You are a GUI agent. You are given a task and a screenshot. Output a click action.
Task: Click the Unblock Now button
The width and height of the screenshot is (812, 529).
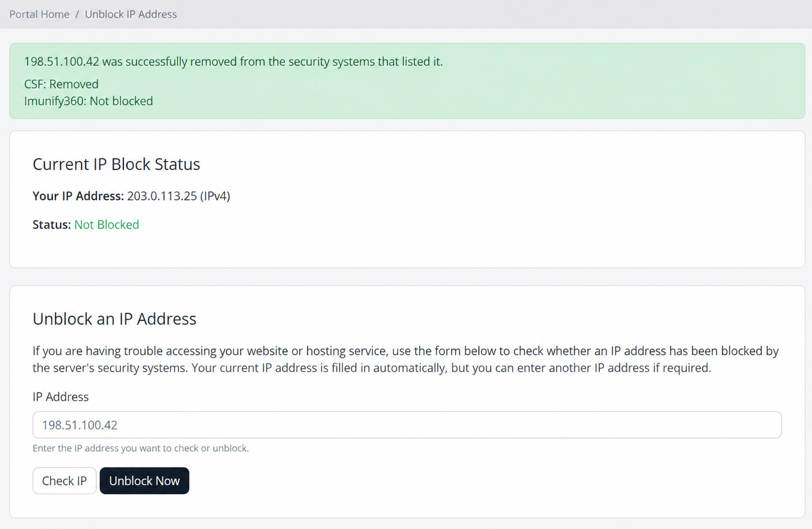coord(144,480)
